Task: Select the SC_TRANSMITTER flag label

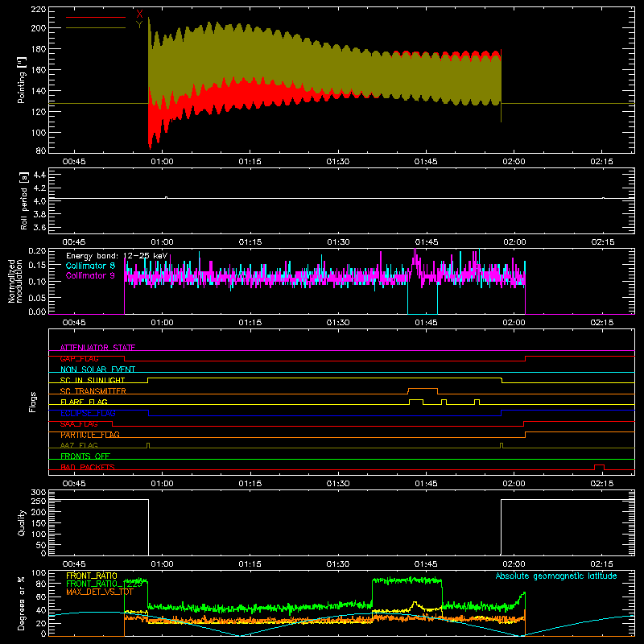Action: [93, 391]
